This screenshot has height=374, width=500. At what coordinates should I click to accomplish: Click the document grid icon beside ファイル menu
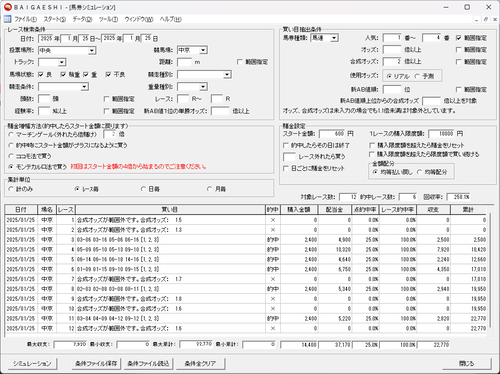pyautogui.click(x=7, y=19)
